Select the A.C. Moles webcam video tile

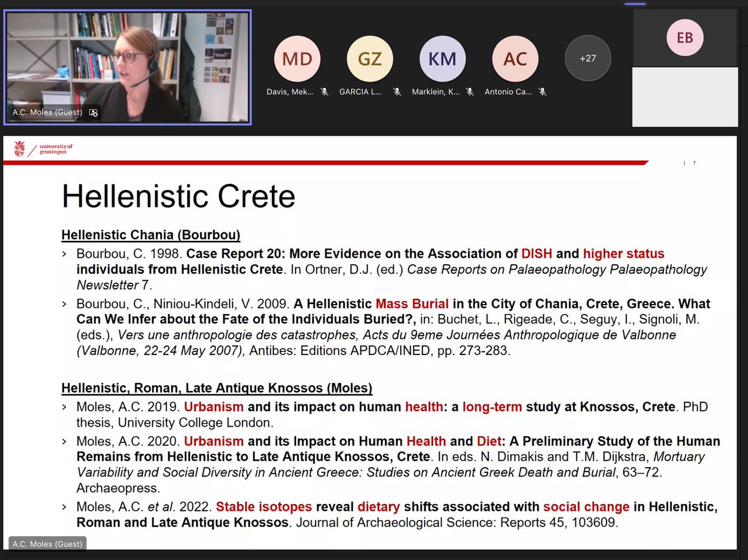point(127,67)
